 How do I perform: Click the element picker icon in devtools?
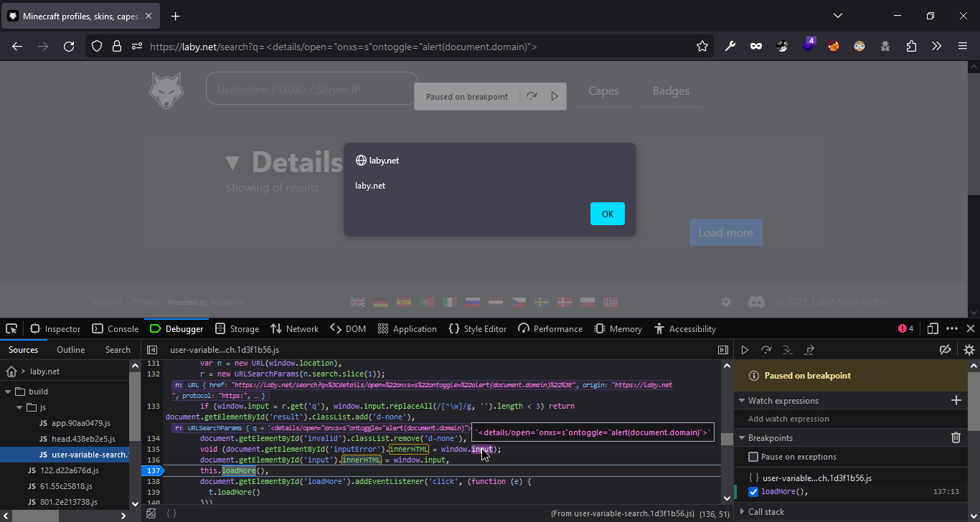point(11,328)
